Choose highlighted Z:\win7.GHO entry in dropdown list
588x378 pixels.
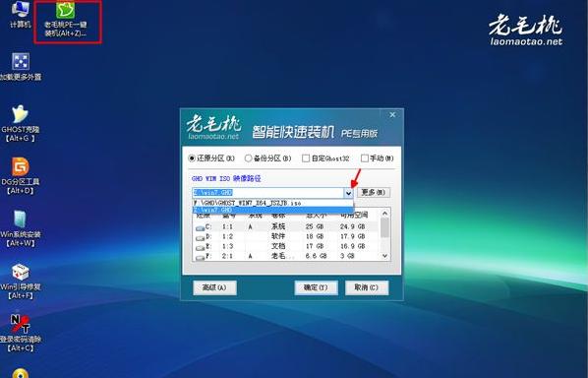(x=273, y=210)
